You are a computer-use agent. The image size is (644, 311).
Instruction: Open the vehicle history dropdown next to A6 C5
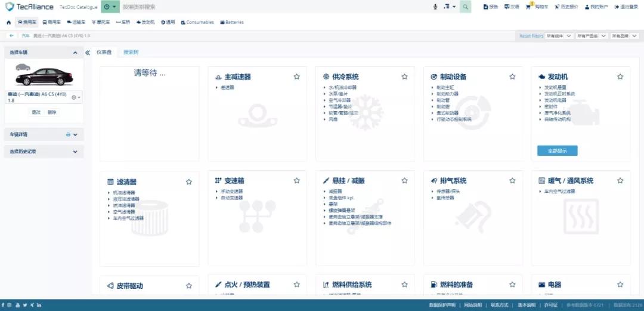[76, 97]
